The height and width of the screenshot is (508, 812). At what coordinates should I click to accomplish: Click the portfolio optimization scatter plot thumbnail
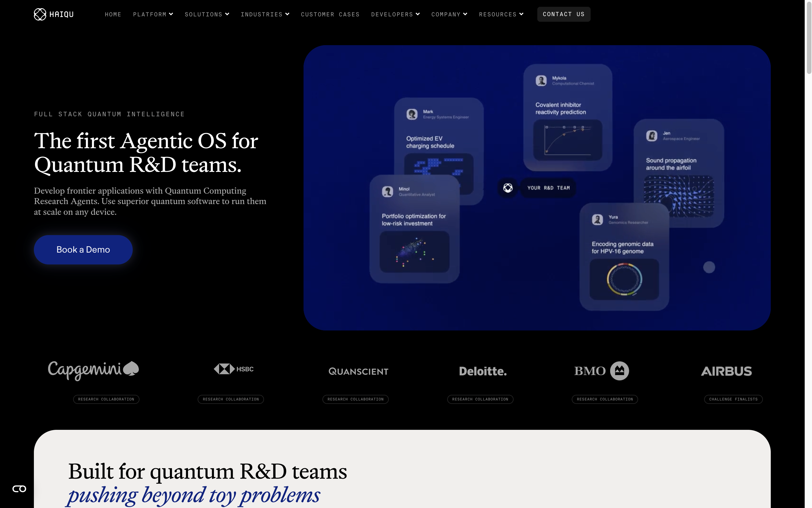tap(414, 251)
